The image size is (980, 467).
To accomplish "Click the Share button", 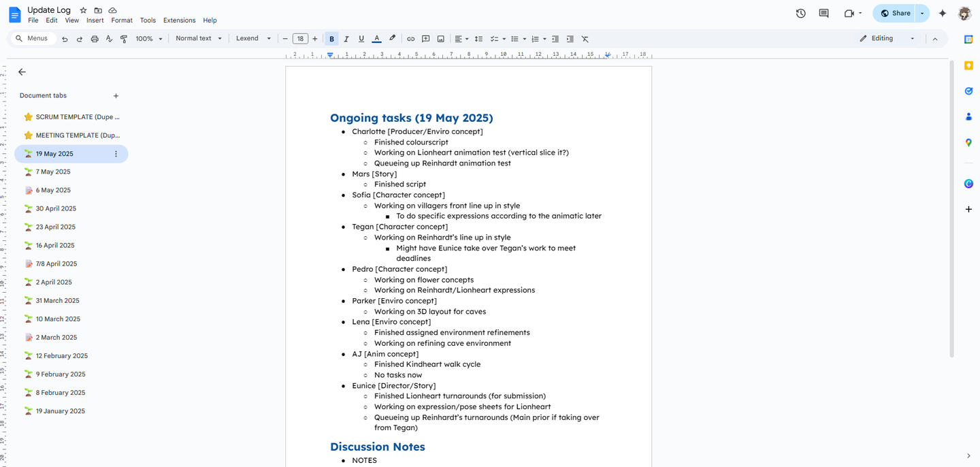I will pyautogui.click(x=894, y=13).
